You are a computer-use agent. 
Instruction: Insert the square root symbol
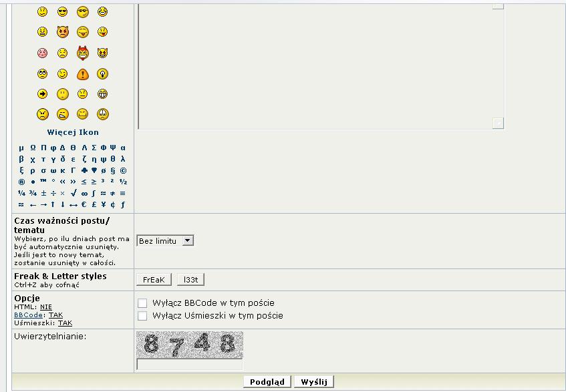coord(74,193)
